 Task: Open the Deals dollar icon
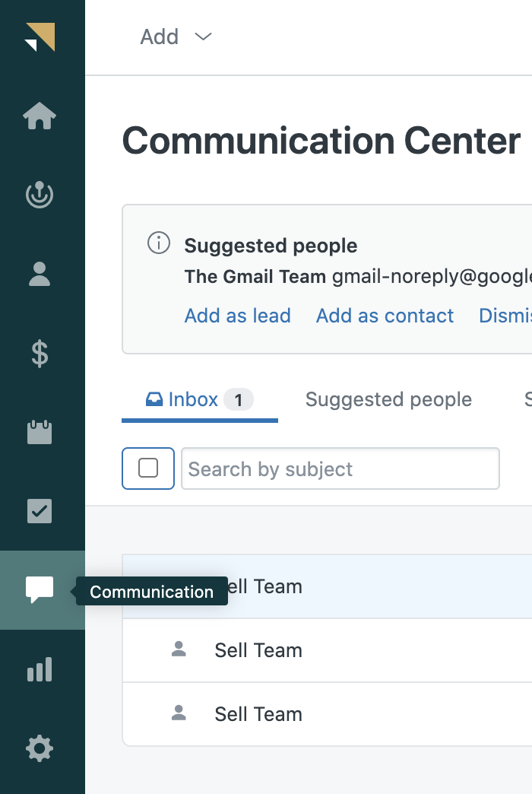click(40, 354)
